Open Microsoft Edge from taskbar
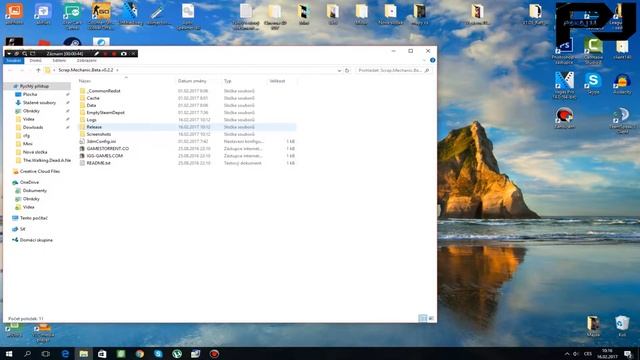 pyautogui.click(x=65, y=353)
